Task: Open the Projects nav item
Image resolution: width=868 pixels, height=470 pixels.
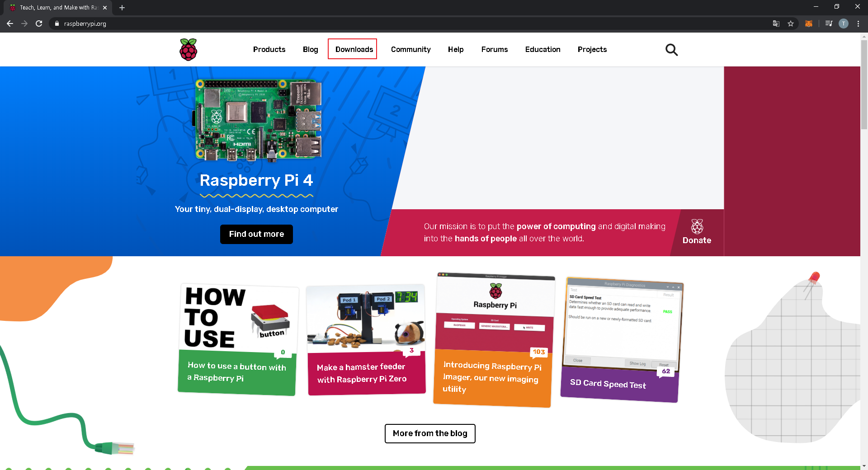Action: click(x=592, y=49)
